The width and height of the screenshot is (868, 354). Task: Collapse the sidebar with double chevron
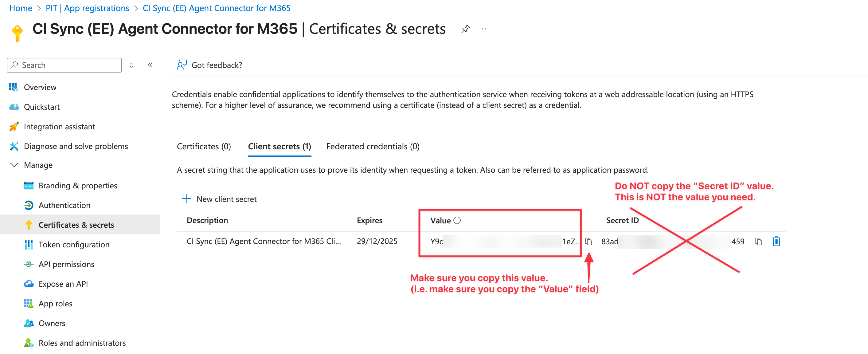click(x=150, y=65)
